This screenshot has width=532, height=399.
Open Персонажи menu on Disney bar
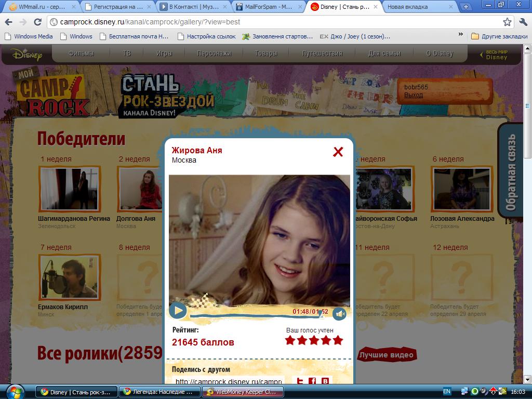pos(214,54)
